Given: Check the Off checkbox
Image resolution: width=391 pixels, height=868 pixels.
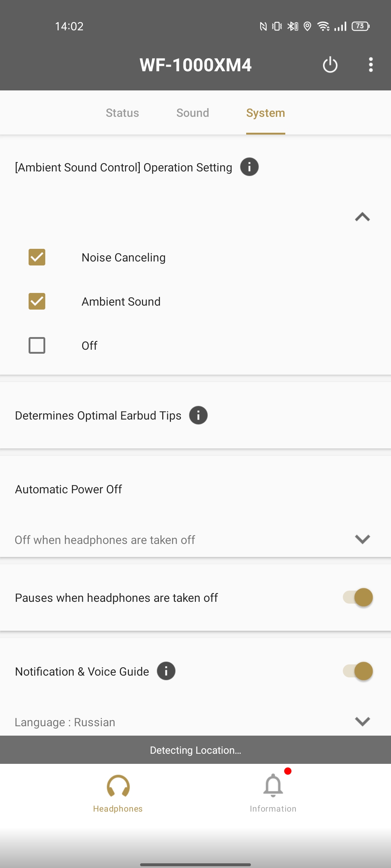Looking at the screenshot, I should click(37, 345).
